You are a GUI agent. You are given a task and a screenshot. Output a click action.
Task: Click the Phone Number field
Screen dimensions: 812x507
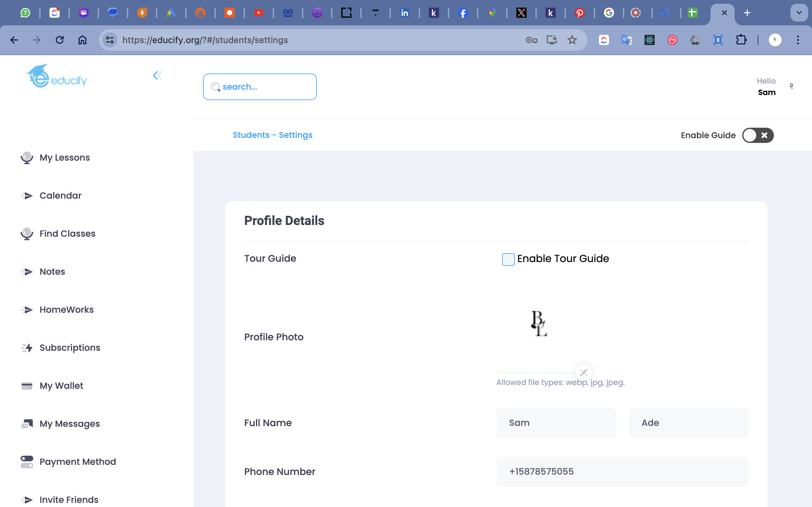coord(622,472)
